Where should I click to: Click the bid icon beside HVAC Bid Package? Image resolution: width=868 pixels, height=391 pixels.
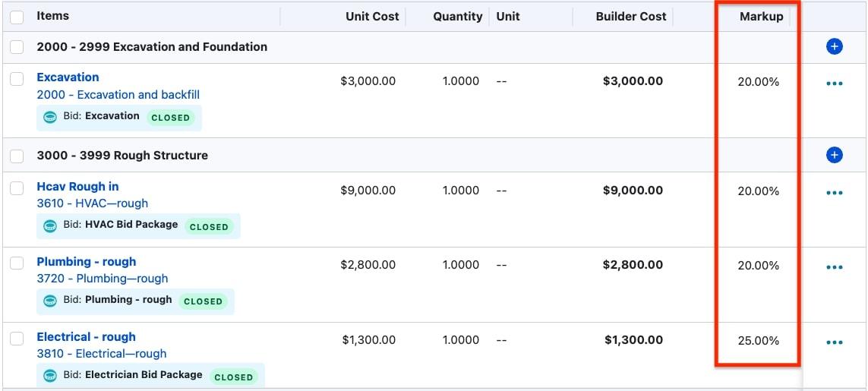(x=50, y=225)
